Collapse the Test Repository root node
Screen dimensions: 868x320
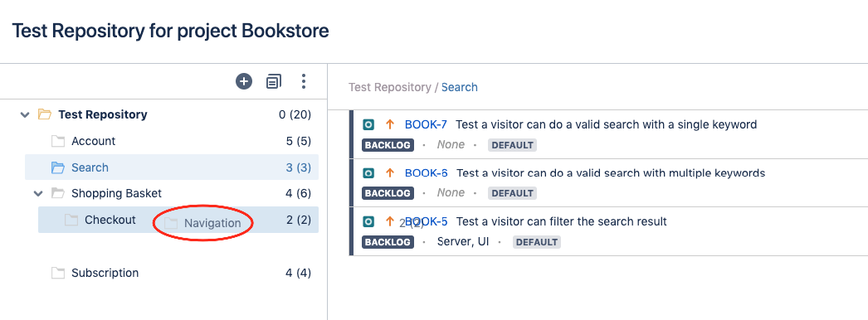pyautogui.click(x=24, y=115)
